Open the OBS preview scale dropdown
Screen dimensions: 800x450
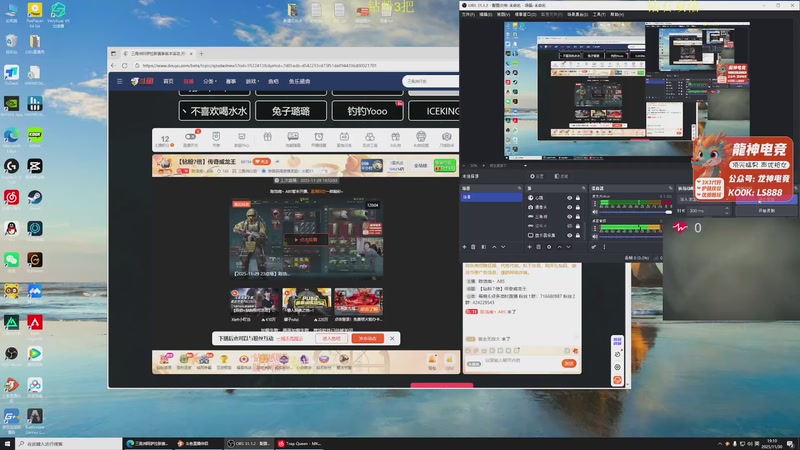click(x=525, y=165)
